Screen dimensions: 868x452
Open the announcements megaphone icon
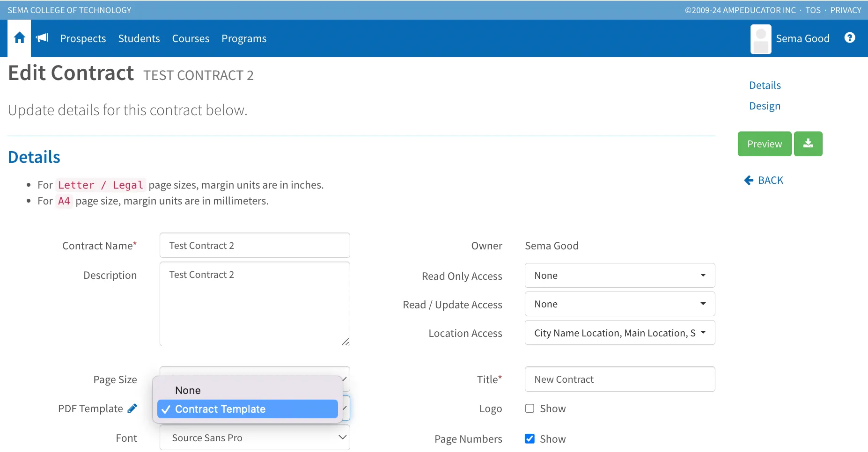pyautogui.click(x=42, y=38)
